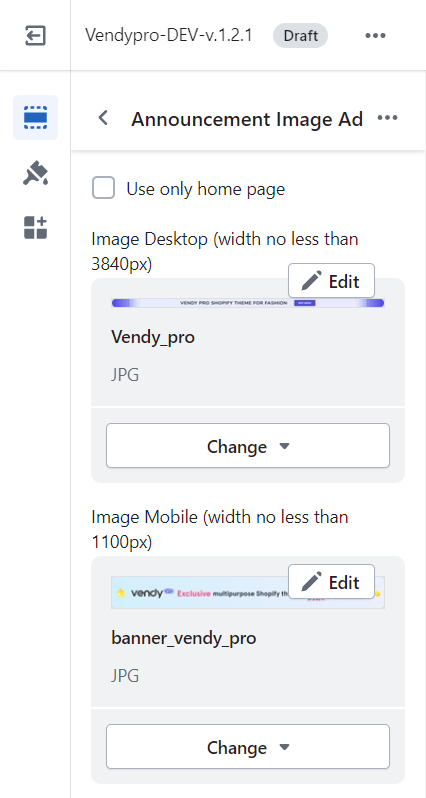Click the Vendy_pro file name

pos(153,337)
